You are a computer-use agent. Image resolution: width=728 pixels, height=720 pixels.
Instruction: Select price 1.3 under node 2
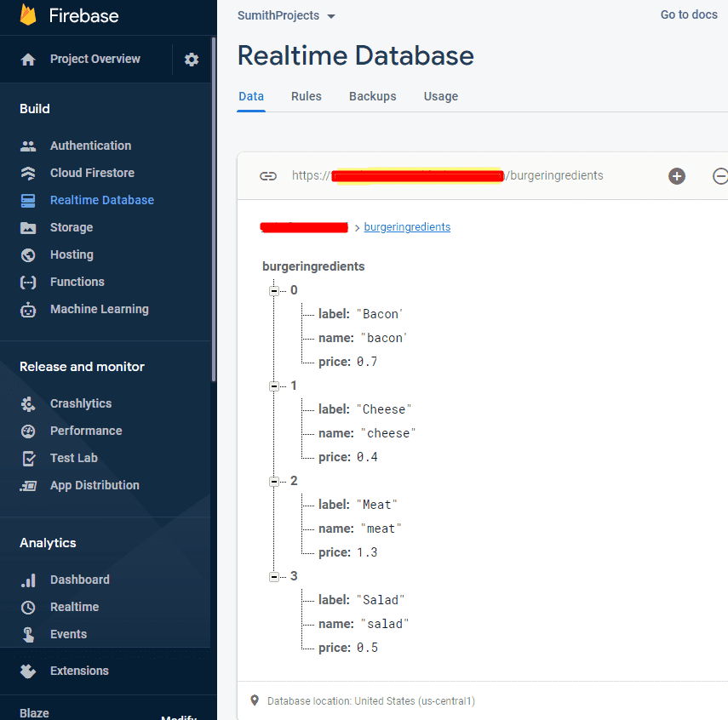click(x=367, y=553)
